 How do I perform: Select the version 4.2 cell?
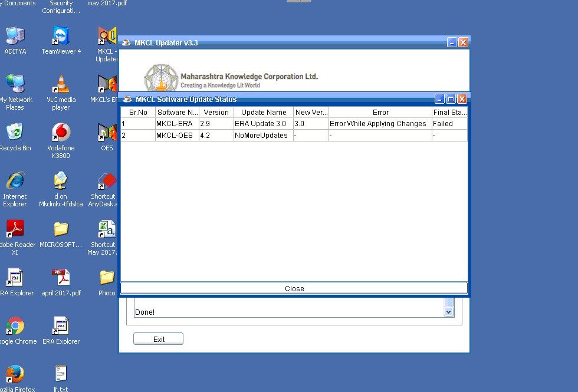216,136
